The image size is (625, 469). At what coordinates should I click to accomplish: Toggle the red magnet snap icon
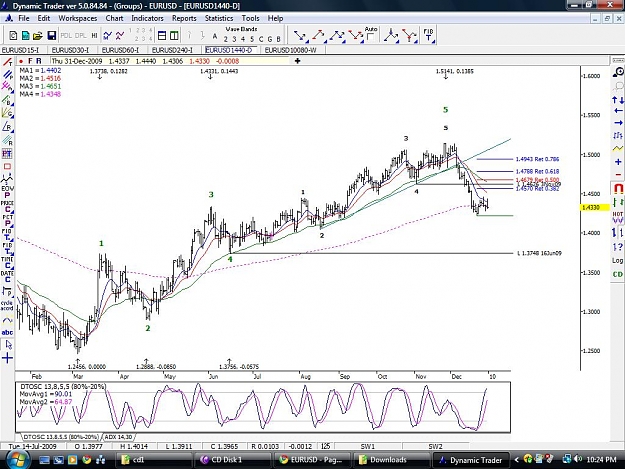[x=618, y=188]
